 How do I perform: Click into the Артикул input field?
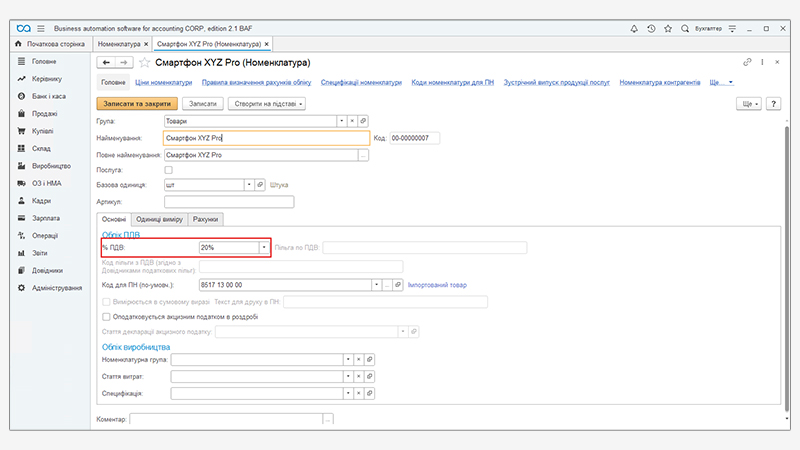(228, 201)
